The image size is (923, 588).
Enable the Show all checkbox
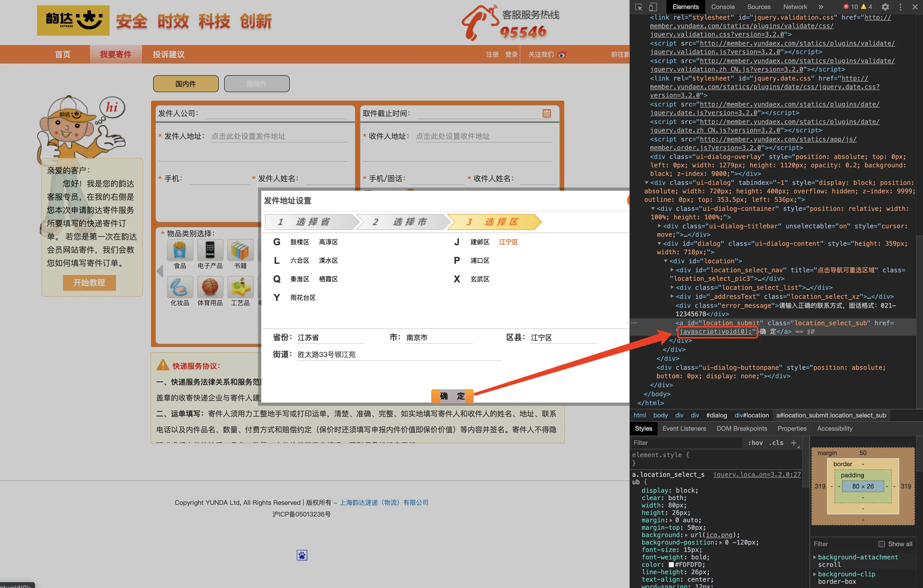(881, 544)
